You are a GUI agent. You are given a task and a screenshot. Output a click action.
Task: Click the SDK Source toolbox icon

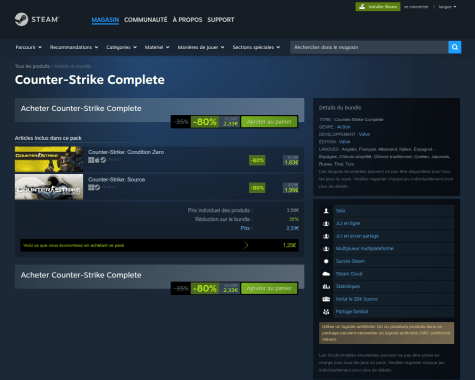326,299
